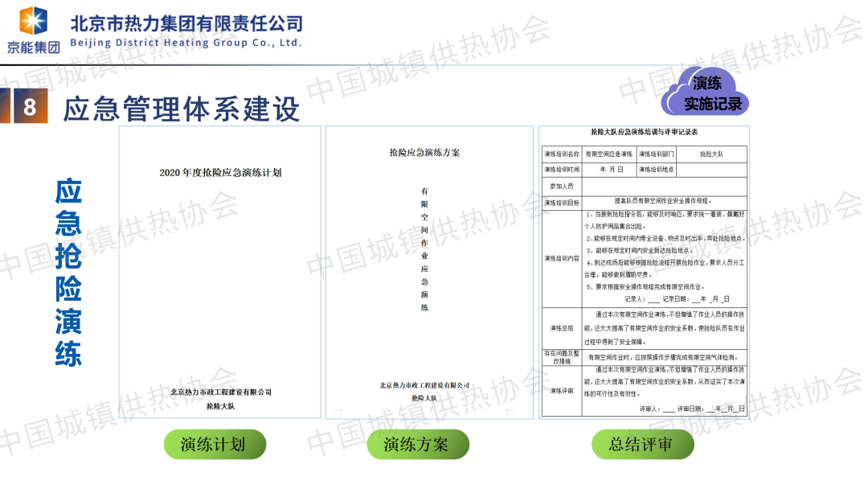Screen dimensions: 868x489
Task: Select the 演练总结 row label
Action: (x=561, y=328)
